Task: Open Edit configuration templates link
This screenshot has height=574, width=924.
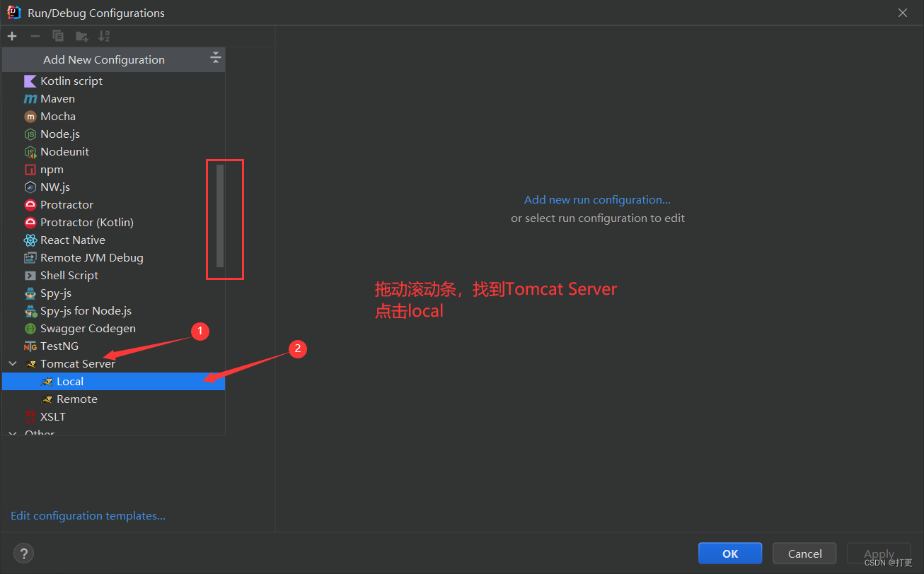Action: 88,516
